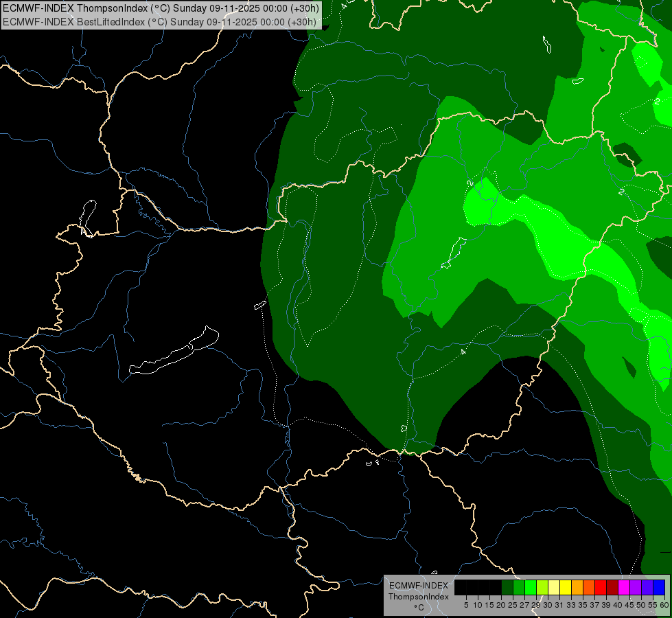Pick the blue 55–60 legend swatch
Image resolution: width=672 pixels, height=618 pixels.
pos(659,587)
